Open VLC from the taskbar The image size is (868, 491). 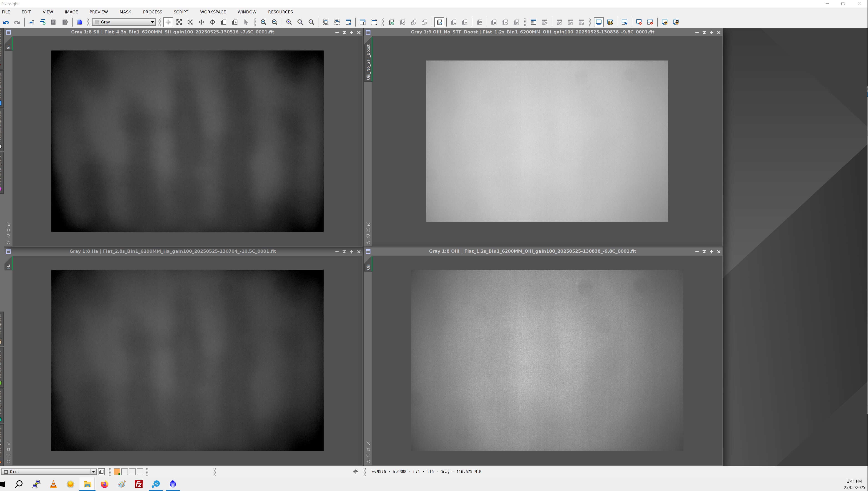[x=53, y=484]
